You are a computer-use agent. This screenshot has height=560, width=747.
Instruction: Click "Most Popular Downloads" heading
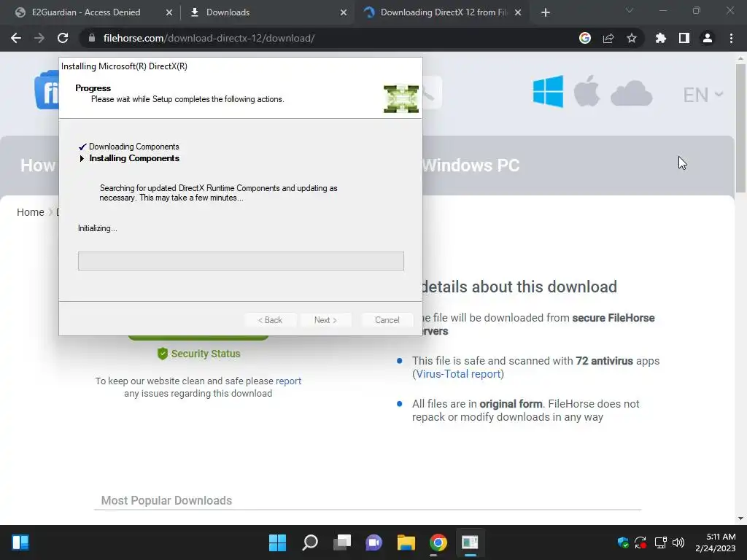point(166,500)
